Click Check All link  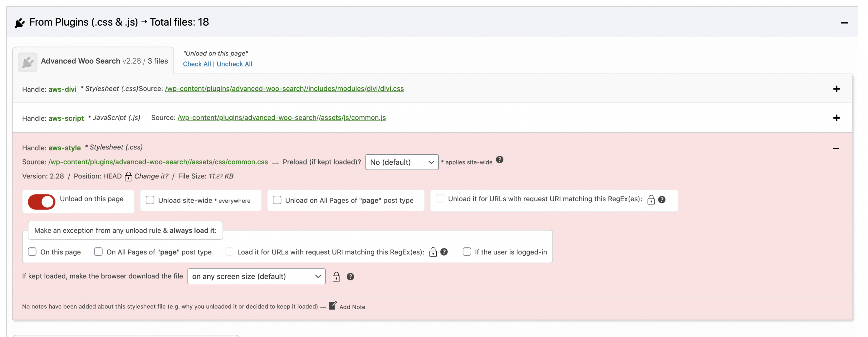pos(197,64)
